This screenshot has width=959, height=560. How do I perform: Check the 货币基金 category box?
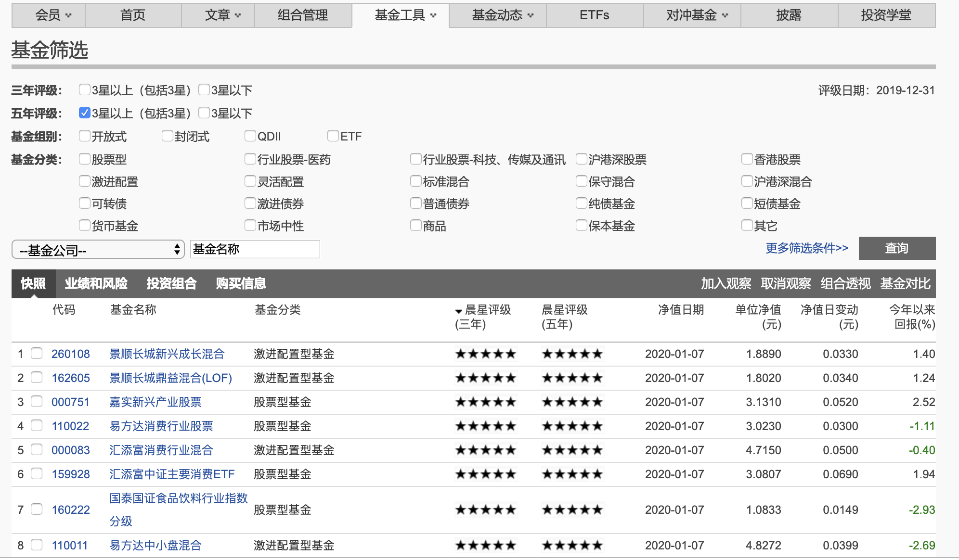coord(85,226)
